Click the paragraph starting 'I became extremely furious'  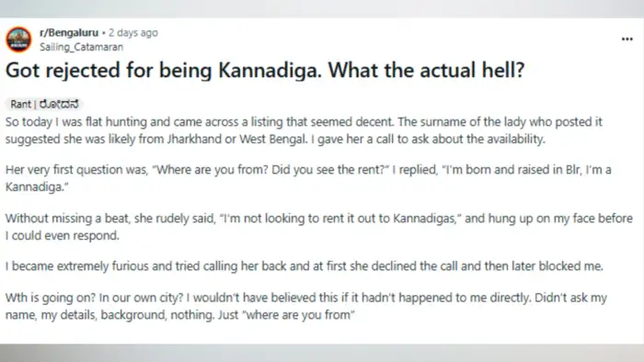pos(305,266)
